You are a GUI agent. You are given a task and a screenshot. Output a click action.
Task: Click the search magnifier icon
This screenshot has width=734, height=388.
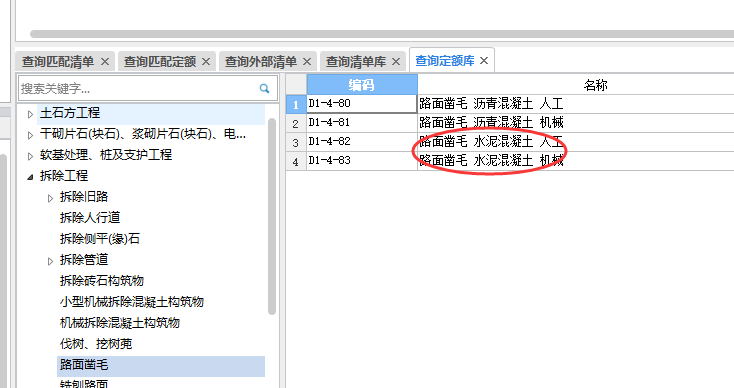264,88
